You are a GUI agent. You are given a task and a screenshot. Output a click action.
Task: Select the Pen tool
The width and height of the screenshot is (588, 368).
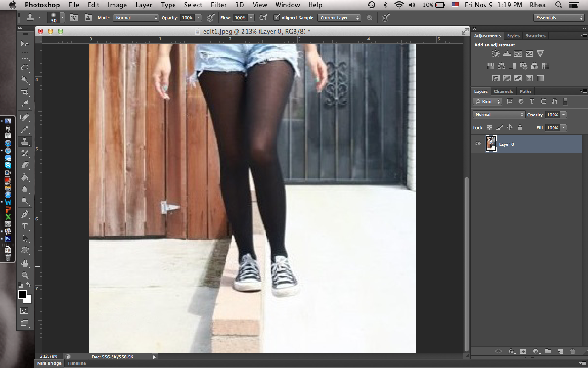coord(25,214)
